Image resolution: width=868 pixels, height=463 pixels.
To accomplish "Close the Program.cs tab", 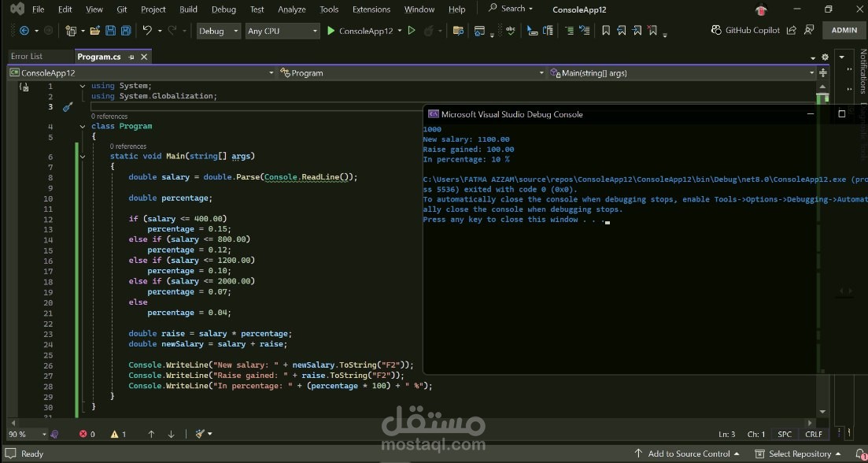I will pos(144,57).
